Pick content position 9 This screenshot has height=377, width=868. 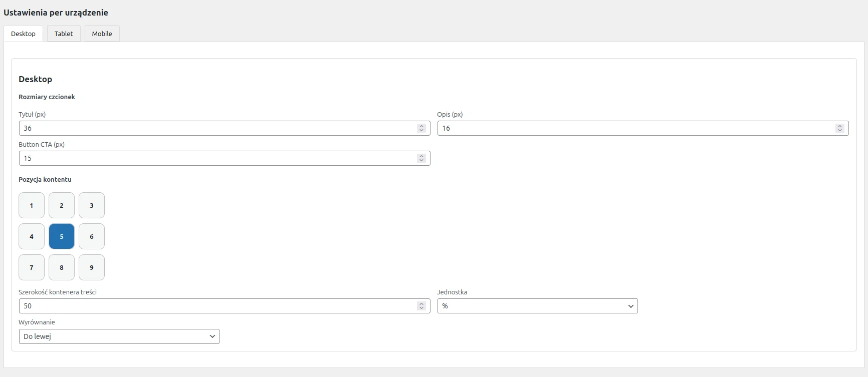click(x=92, y=267)
